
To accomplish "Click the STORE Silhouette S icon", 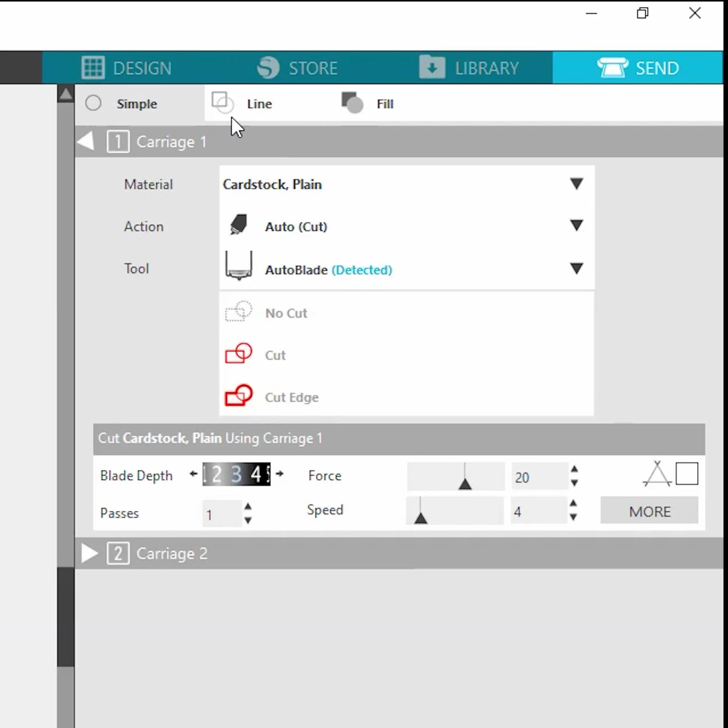I will pos(268,67).
